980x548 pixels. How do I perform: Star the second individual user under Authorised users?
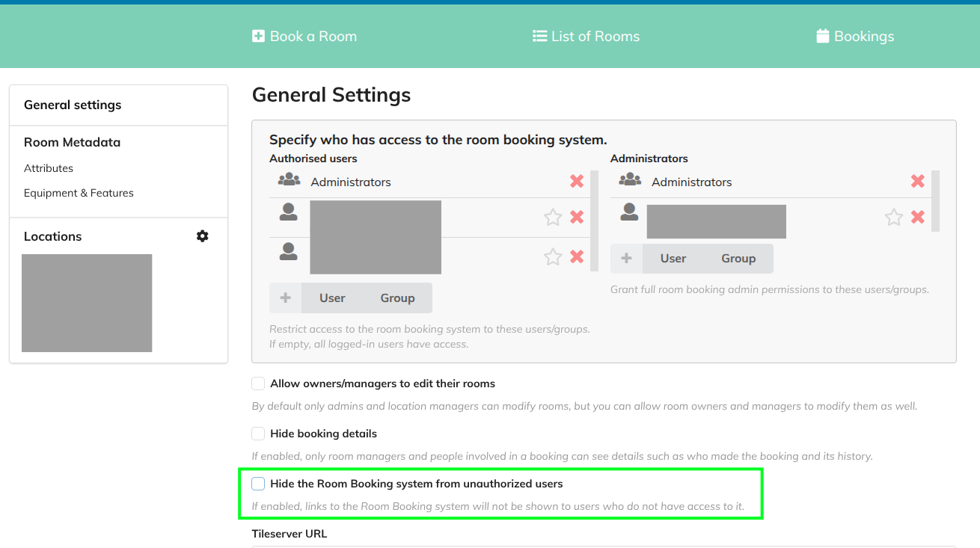tap(553, 257)
